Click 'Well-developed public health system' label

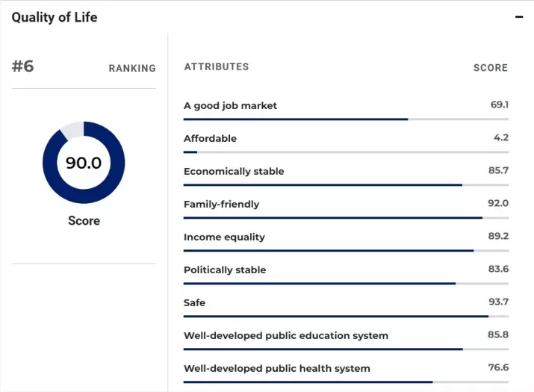pos(277,369)
